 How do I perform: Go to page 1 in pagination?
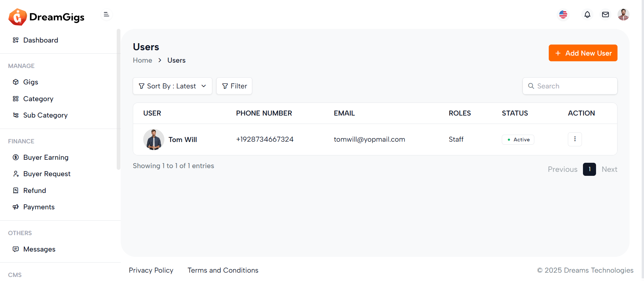coord(589,169)
